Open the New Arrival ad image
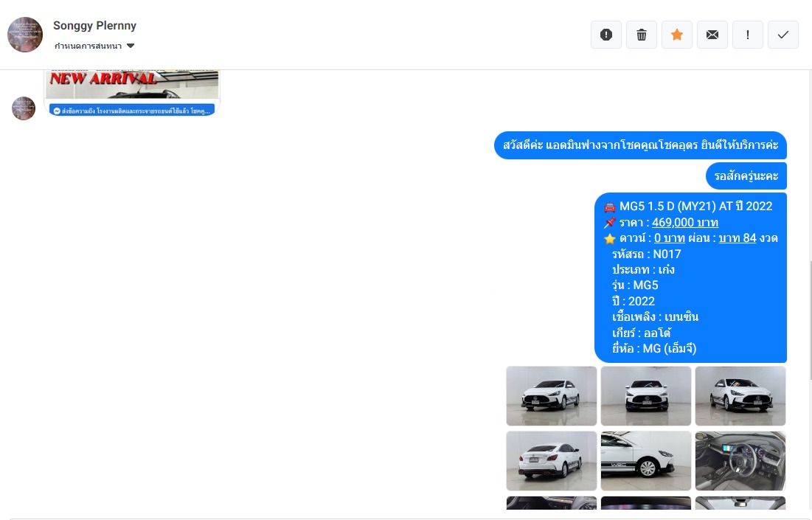The image size is (812, 520). 132,84
